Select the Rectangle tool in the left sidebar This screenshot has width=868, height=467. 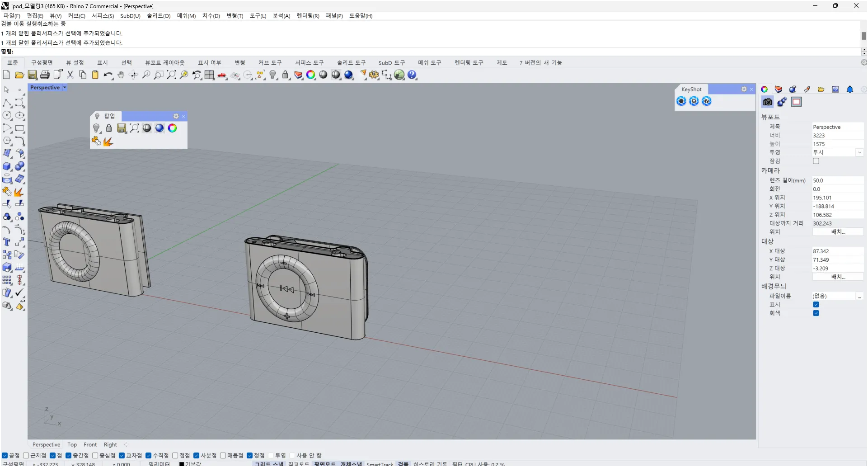click(19, 128)
